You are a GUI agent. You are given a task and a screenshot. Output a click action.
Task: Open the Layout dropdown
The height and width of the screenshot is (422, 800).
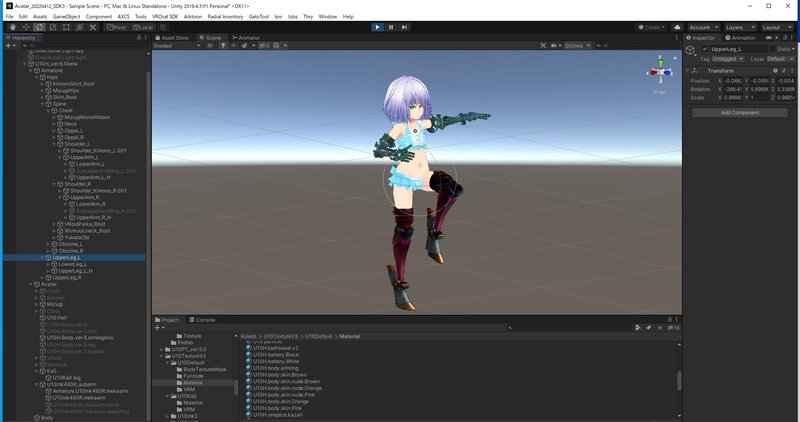(776, 27)
